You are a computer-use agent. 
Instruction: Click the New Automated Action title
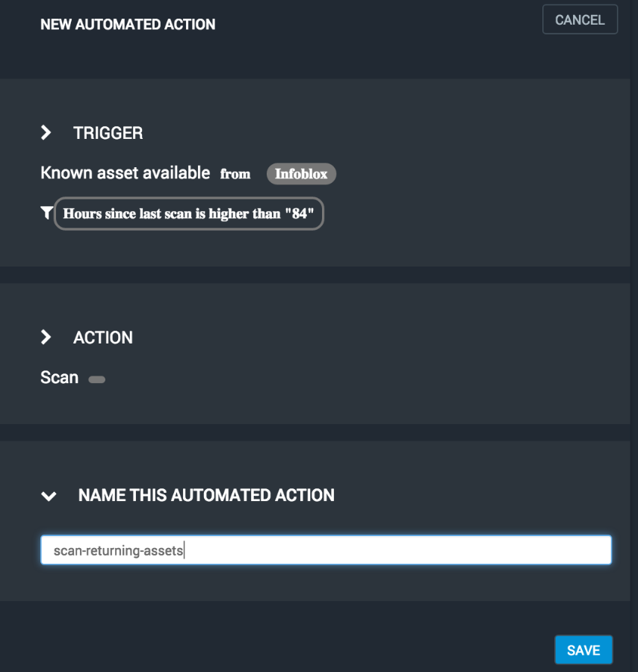pos(128,25)
